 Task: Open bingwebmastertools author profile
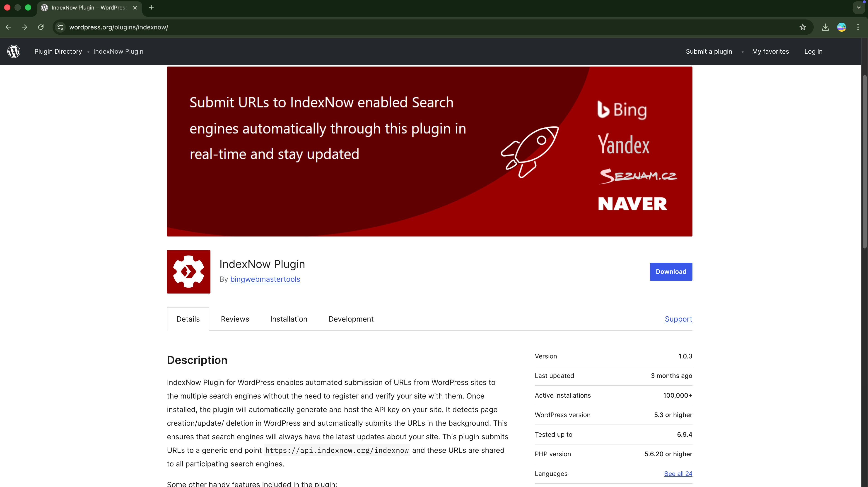click(265, 279)
